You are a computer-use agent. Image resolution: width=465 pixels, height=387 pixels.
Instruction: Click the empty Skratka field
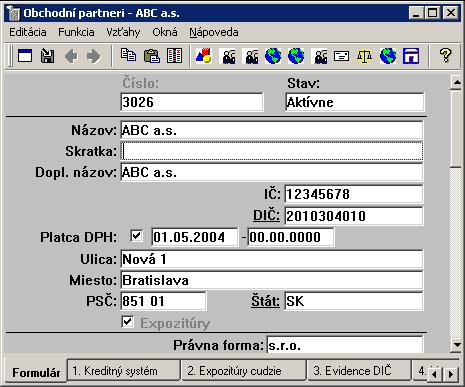coord(272,151)
